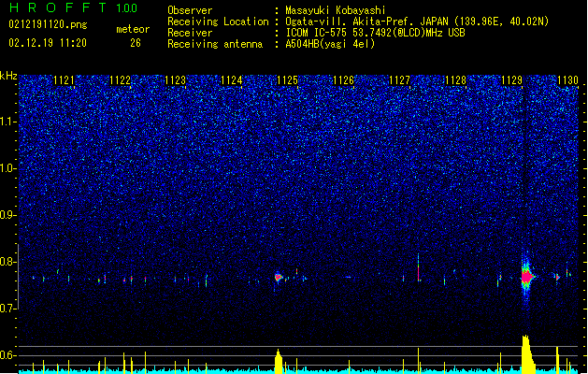Click the yellow power peak near 1125
588x374 pixels.
279,361
